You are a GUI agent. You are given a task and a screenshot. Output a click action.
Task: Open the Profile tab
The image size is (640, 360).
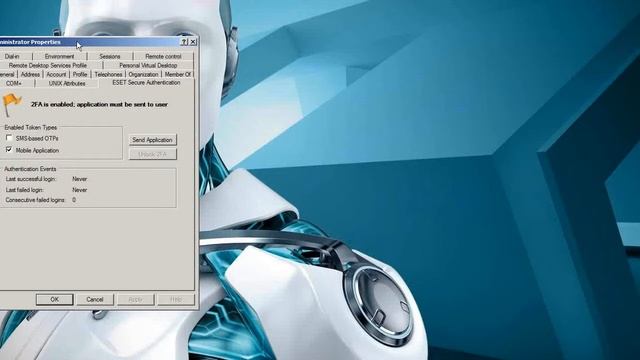tap(80, 74)
